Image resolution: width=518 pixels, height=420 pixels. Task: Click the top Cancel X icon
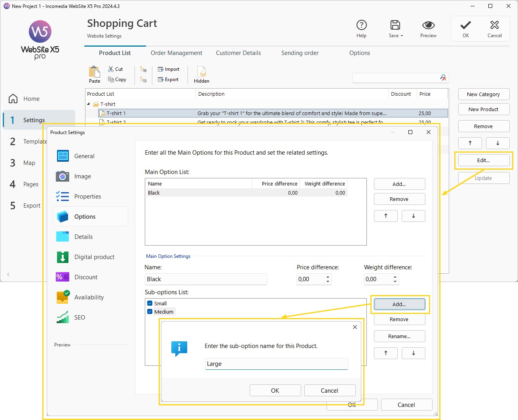point(494,25)
